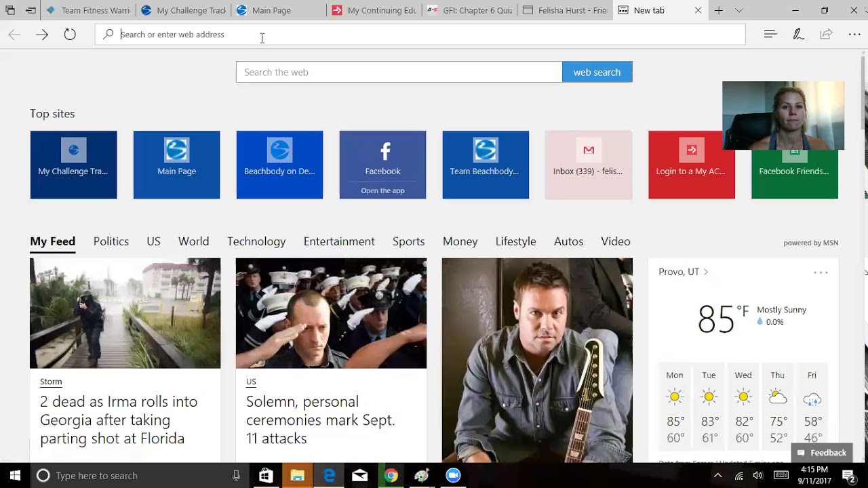Show hidden system tray icons

click(717, 476)
